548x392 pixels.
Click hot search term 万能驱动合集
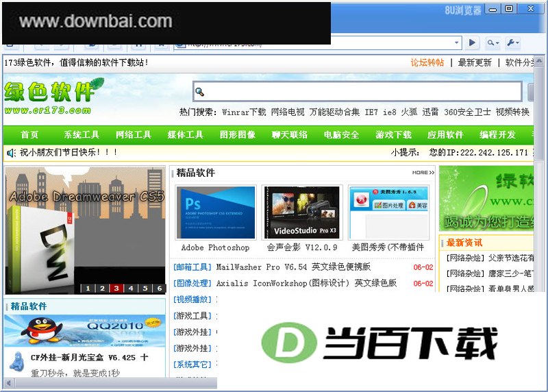334,112
